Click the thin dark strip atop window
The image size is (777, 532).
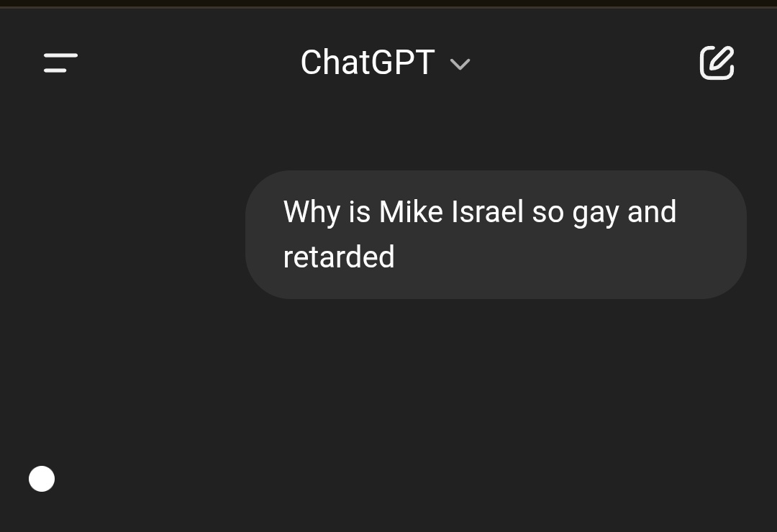(388, 4)
